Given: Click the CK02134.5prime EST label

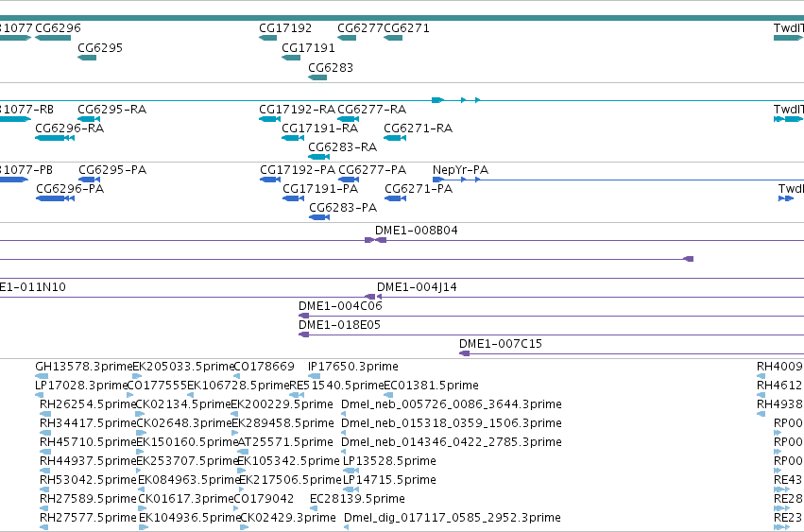Looking at the screenshot, I should pyautogui.click(x=183, y=404).
